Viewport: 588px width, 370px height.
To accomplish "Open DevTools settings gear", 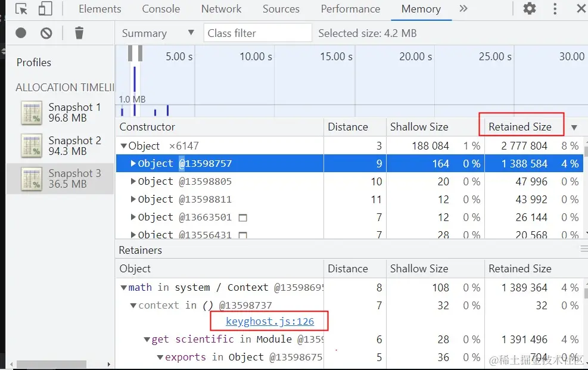I will click(x=529, y=8).
